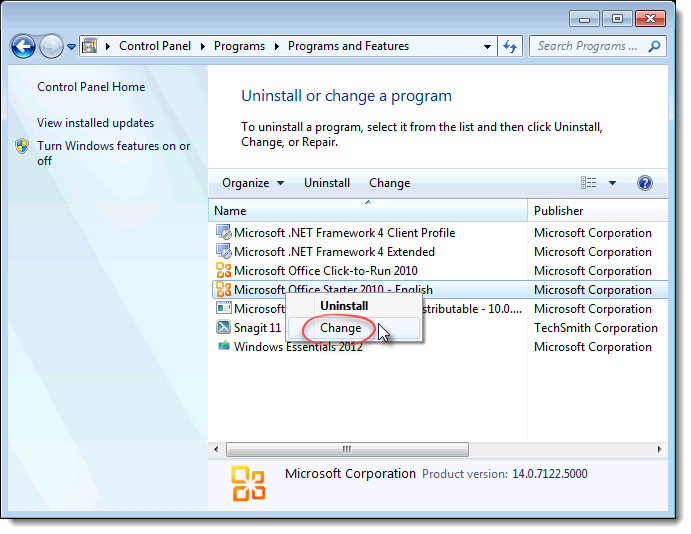
Task: Select the Programs breadcrumb
Action: click(x=239, y=46)
